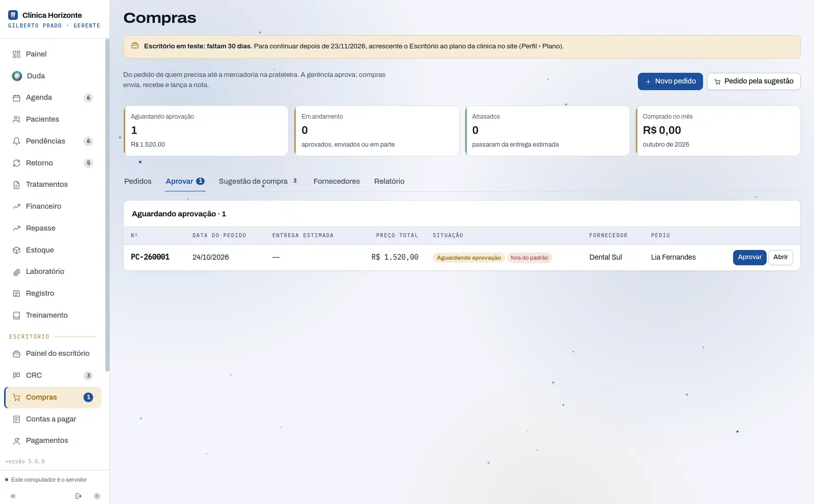Click the Repasse trend icon

click(x=16, y=228)
